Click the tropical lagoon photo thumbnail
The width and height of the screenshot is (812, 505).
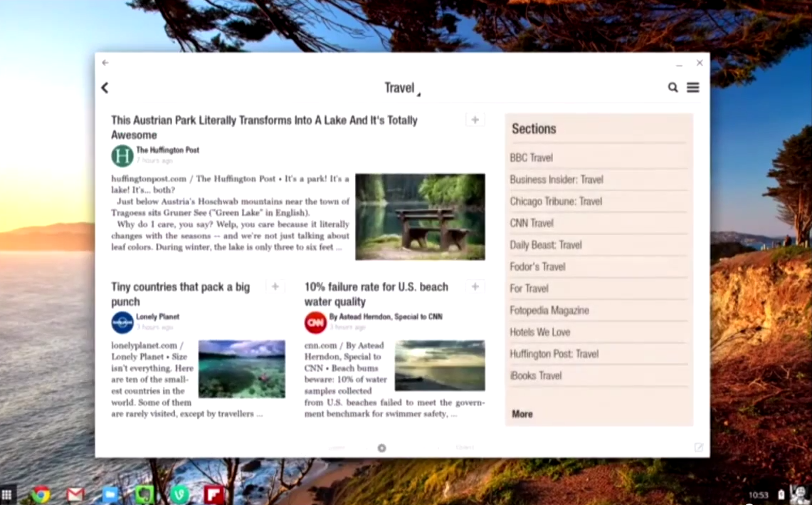click(x=242, y=369)
